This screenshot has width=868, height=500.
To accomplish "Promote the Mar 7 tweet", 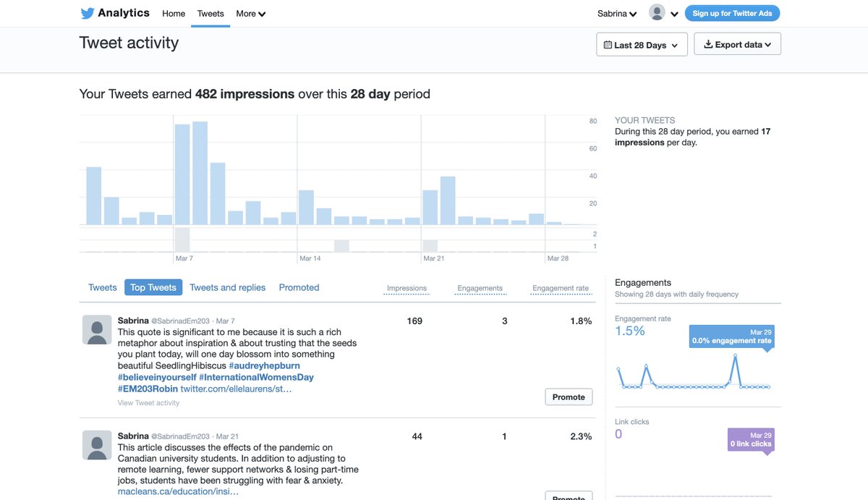I will click(569, 397).
